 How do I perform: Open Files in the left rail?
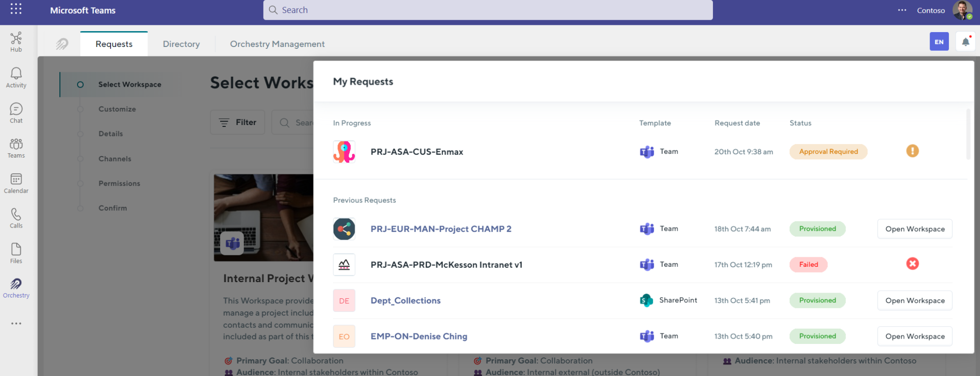[16, 253]
